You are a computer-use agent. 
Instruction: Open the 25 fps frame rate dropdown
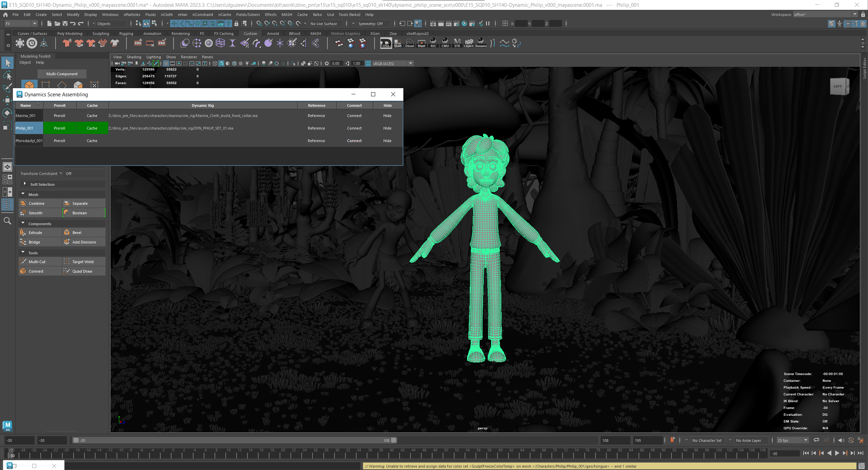coord(793,440)
